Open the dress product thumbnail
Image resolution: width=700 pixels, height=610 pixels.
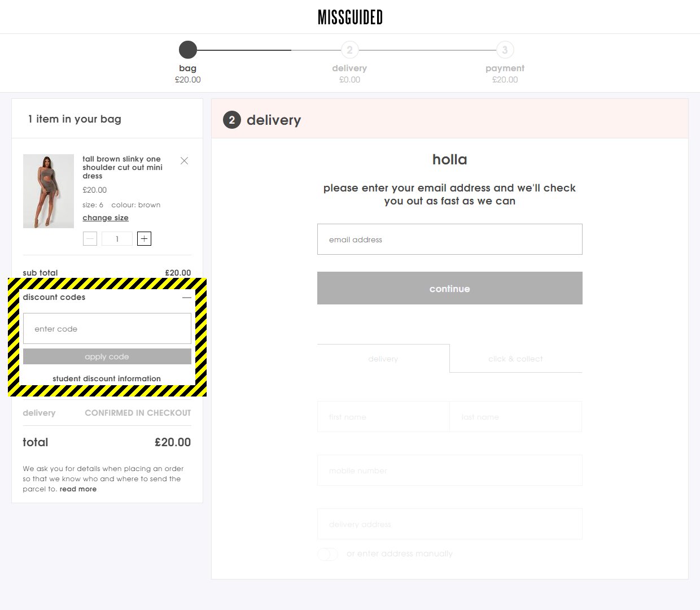tap(49, 191)
